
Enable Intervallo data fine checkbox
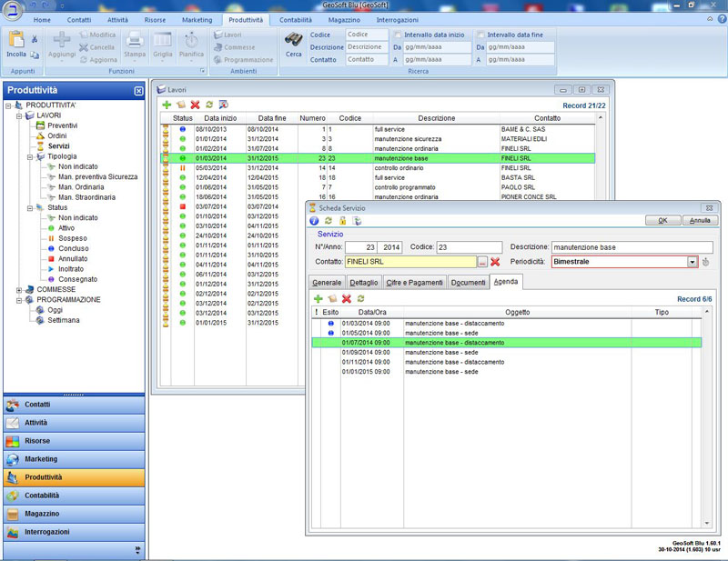pyautogui.click(x=481, y=35)
